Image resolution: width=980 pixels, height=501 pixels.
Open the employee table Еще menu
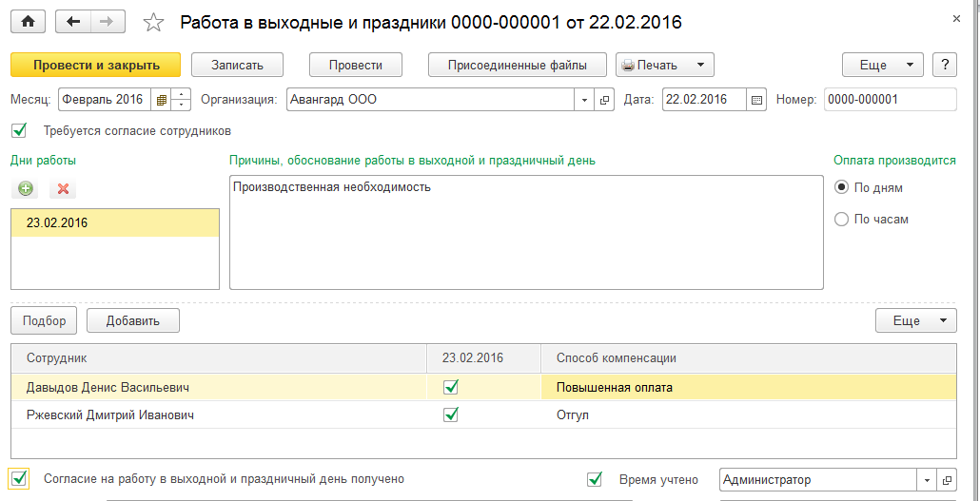tap(915, 320)
